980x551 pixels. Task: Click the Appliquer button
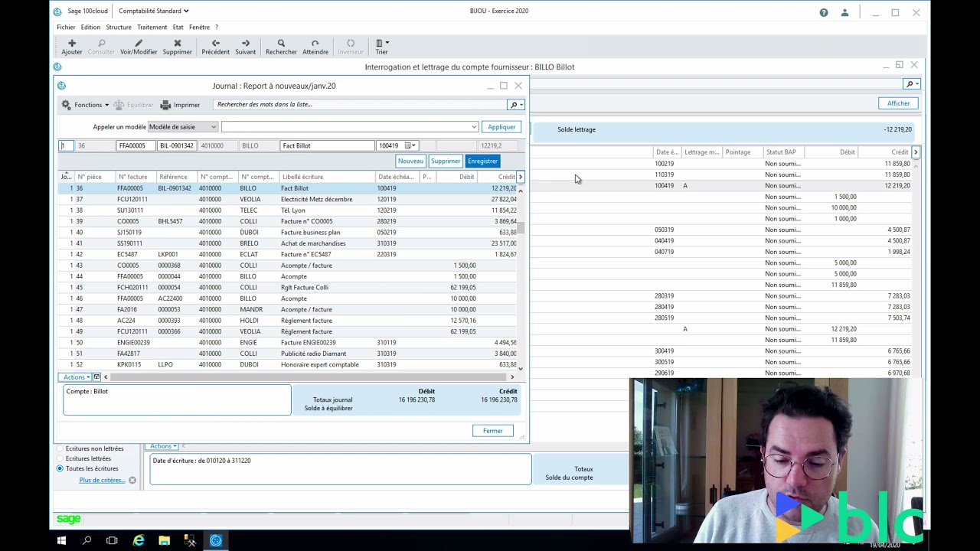pyautogui.click(x=501, y=127)
